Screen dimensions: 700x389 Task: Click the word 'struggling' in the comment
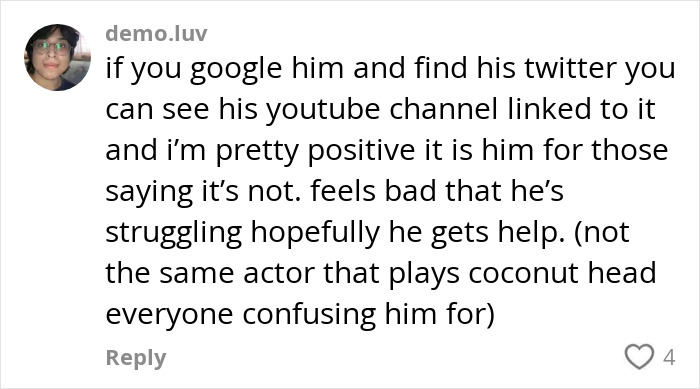[x=174, y=233]
